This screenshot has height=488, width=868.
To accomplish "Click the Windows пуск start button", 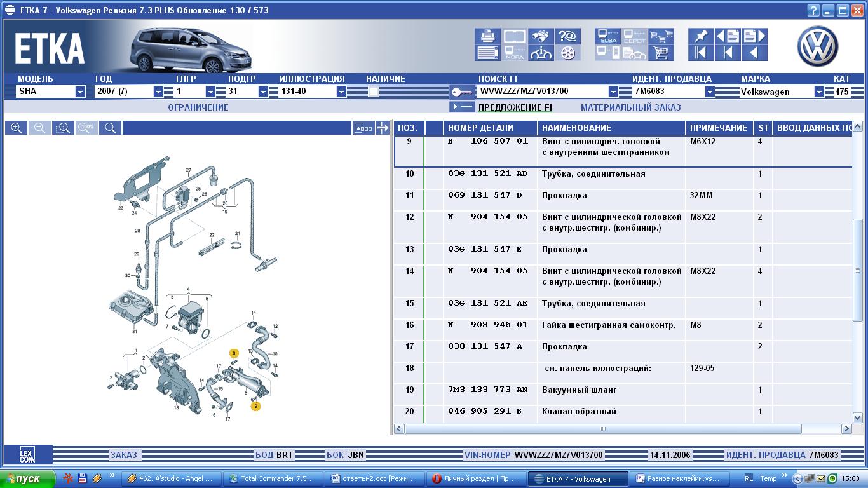I will coord(27,478).
